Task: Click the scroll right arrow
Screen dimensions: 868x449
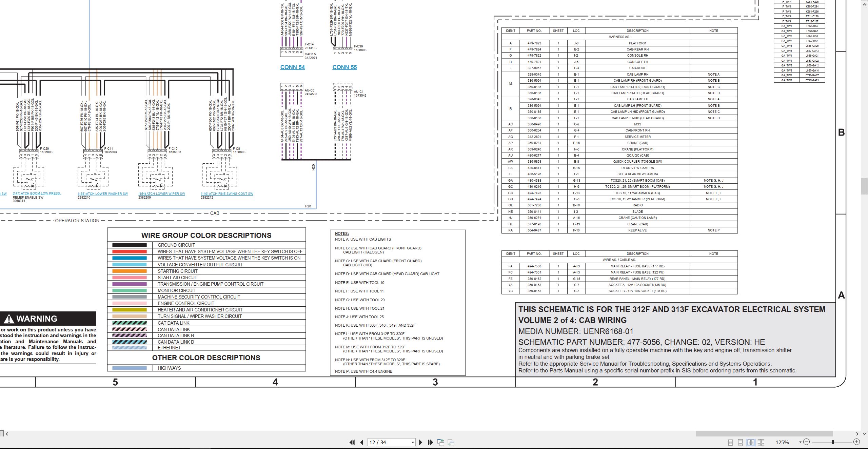Action: click(x=857, y=434)
